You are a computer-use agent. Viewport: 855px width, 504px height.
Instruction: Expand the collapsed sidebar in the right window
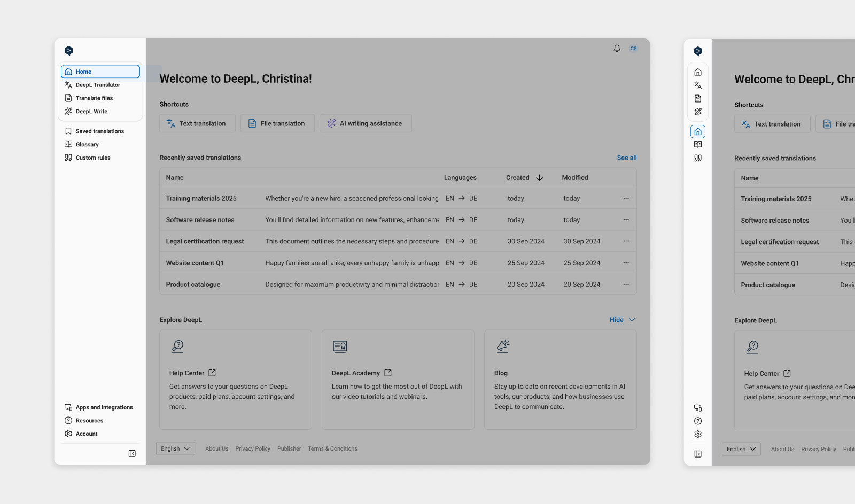[x=698, y=454]
